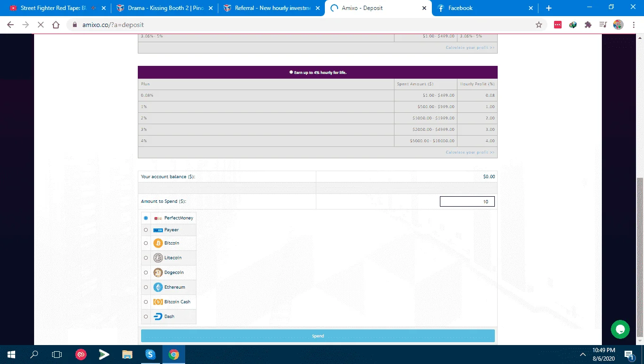Screen dimensions: 644x364
Task: Pick the Ethereum radio option
Action: point(146,287)
